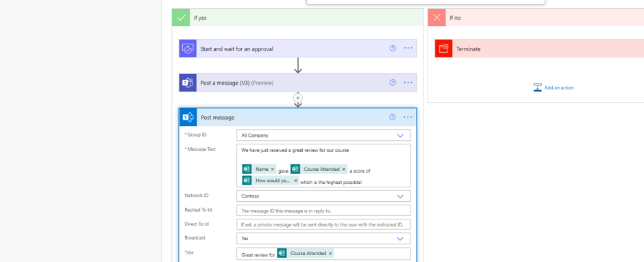Collapse the Post message action header
The image size is (644, 262).
click(x=298, y=117)
